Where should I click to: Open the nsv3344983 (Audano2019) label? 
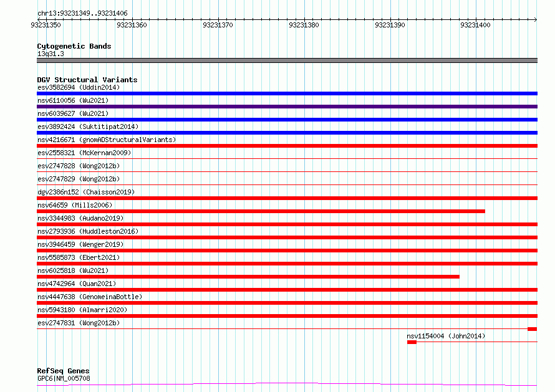(80, 218)
